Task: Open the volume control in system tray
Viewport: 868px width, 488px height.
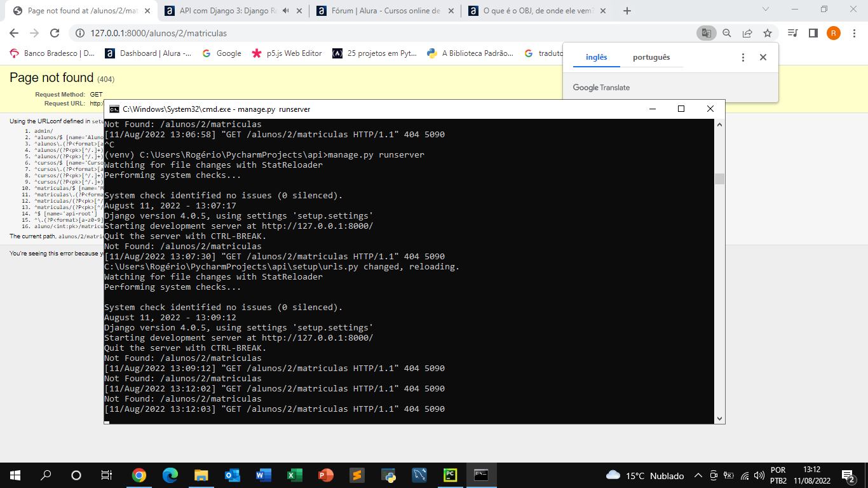Action: click(x=759, y=475)
